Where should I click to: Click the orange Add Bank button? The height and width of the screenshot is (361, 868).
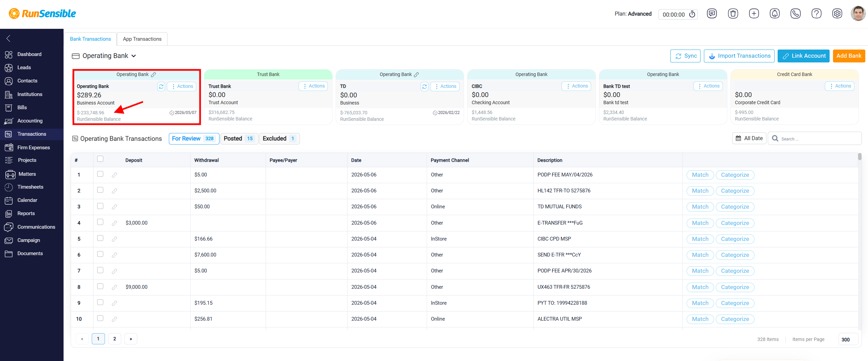tap(849, 56)
